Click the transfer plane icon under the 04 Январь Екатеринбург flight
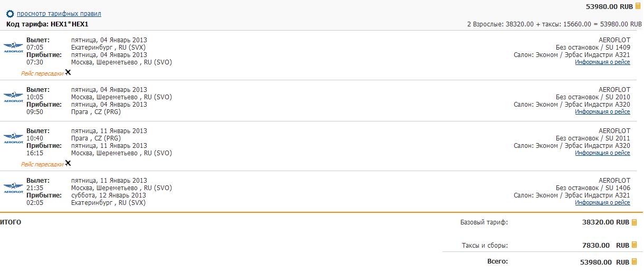Image resolution: width=644 pixels, height=272 pixels. [x=68, y=72]
